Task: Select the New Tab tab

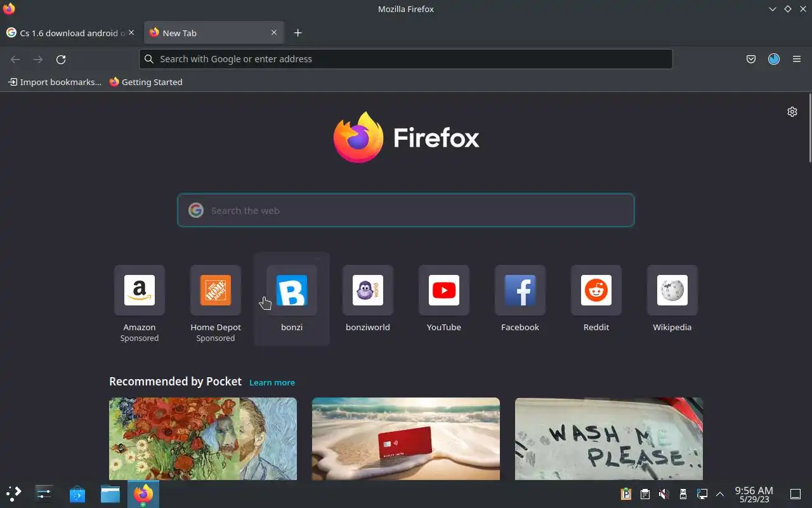Action: (214, 32)
